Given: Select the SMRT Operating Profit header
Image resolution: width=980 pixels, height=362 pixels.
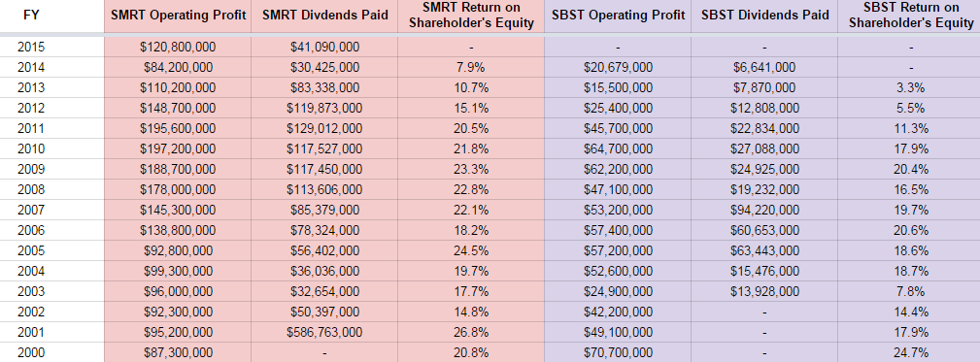Looking at the screenshot, I should pos(178,16).
